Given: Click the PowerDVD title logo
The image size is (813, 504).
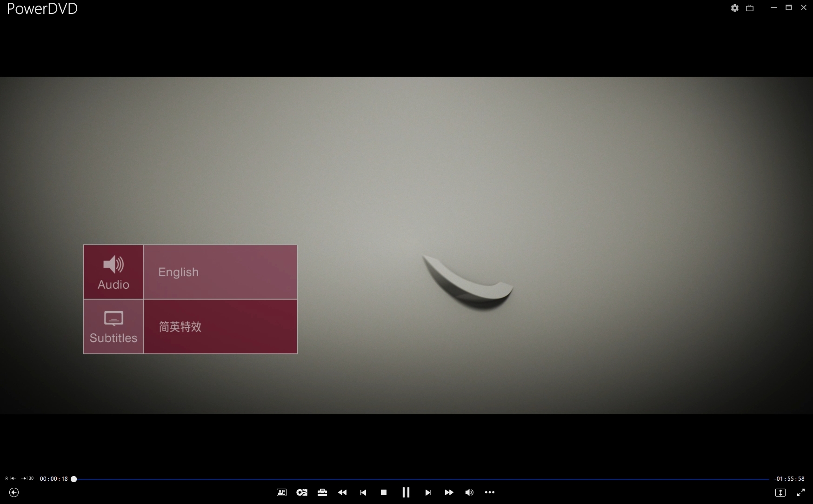Looking at the screenshot, I should point(42,9).
